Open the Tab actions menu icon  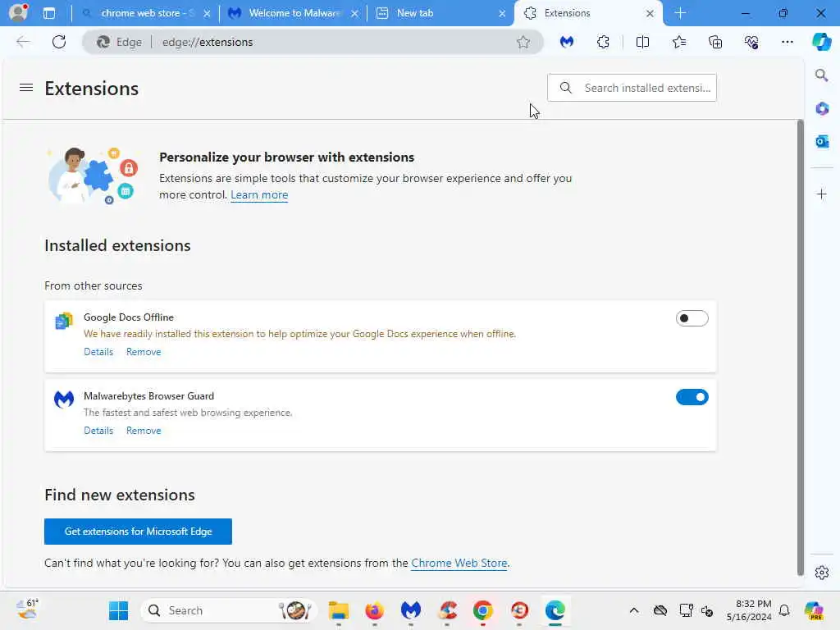tap(48, 13)
